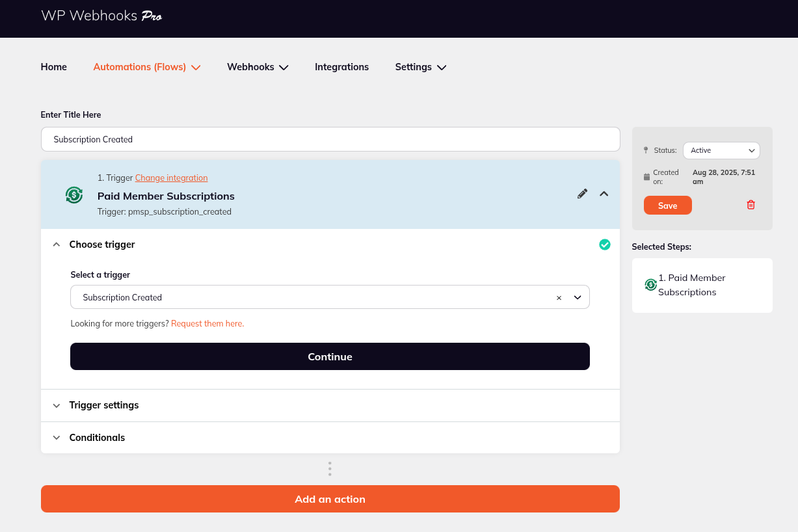Click the Selected Steps: label
This screenshot has height=532, width=798.
661,246
